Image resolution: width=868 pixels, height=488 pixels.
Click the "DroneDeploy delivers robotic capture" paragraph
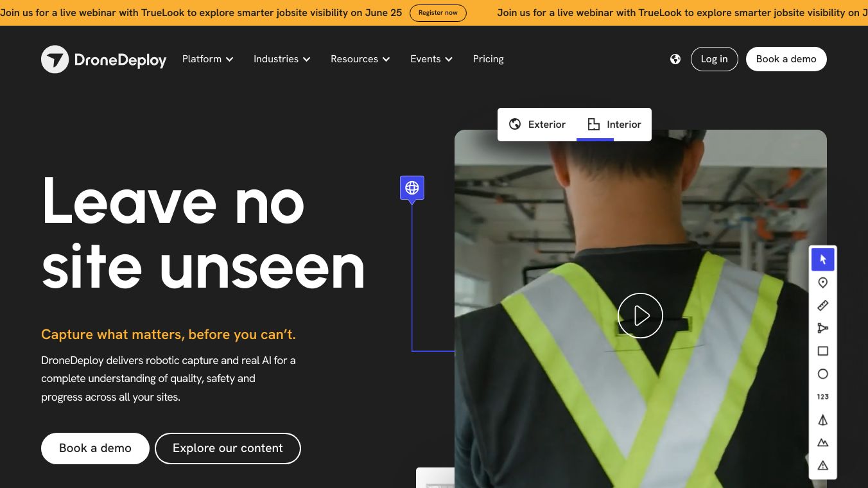click(x=169, y=379)
